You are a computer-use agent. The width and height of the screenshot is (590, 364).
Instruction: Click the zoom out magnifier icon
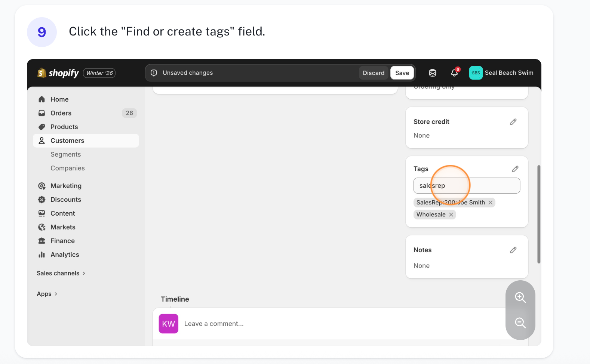click(520, 323)
